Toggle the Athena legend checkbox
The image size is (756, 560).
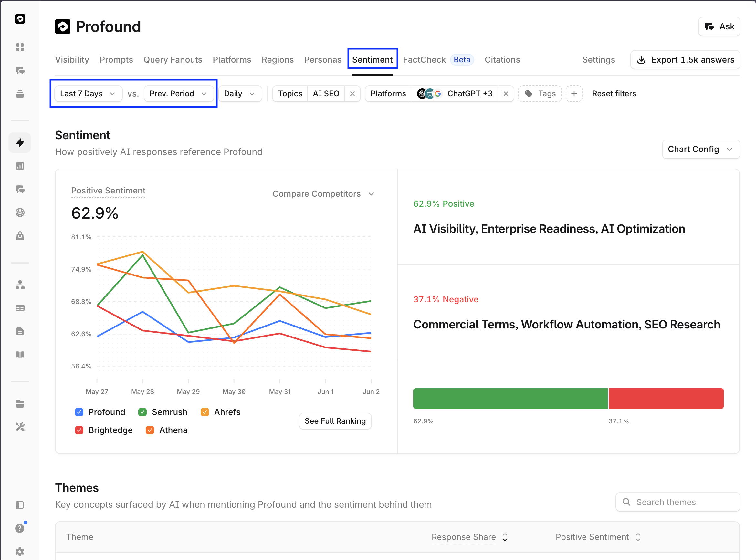click(150, 430)
